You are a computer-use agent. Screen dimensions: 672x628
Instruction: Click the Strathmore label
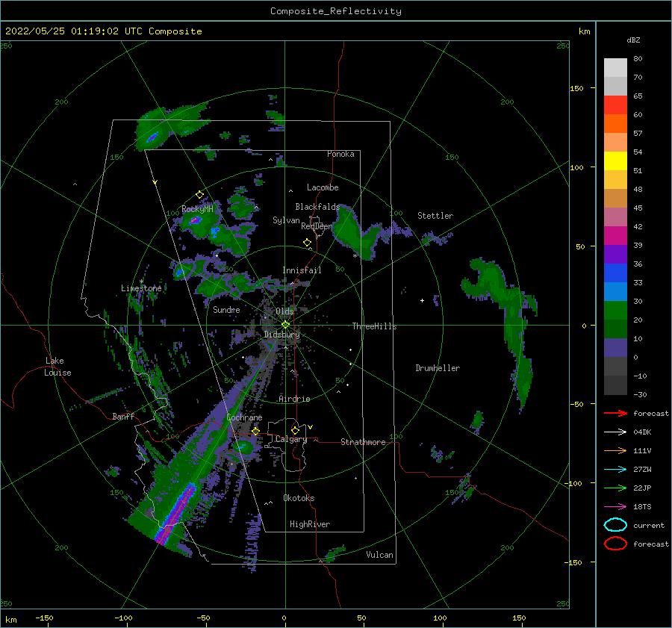click(x=363, y=442)
